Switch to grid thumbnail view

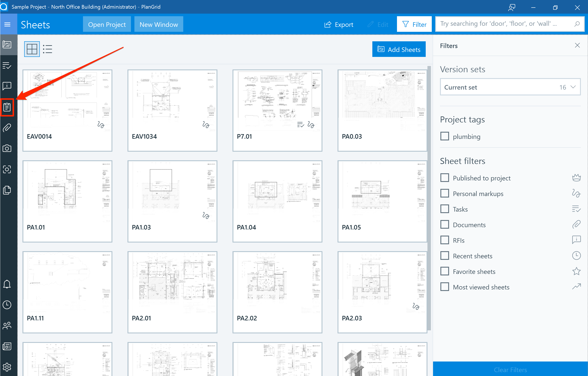click(x=32, y=49)
